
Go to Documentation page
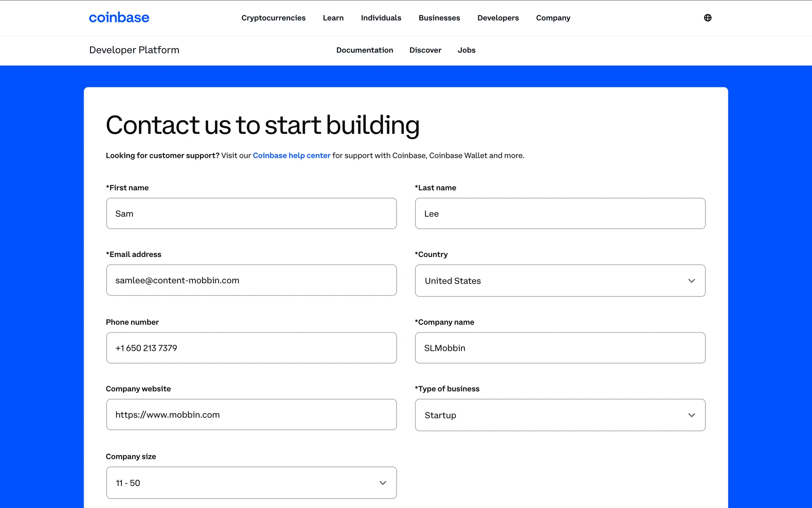(x=365, y=50)
